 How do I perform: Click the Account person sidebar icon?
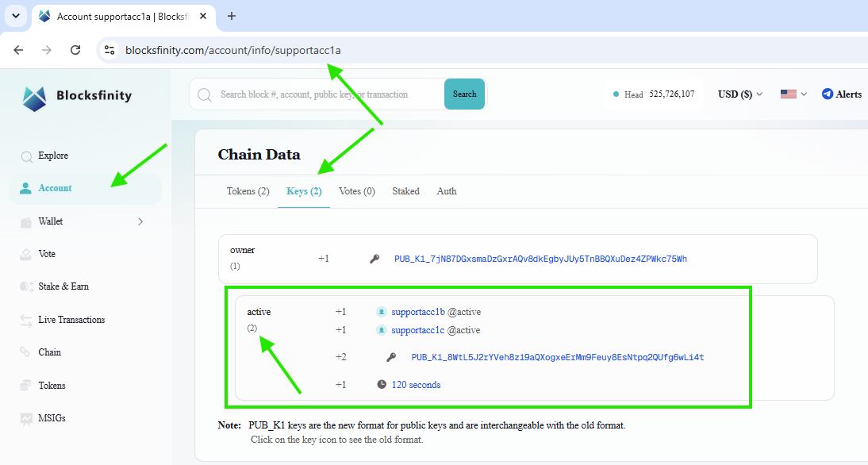coord(25,188)
